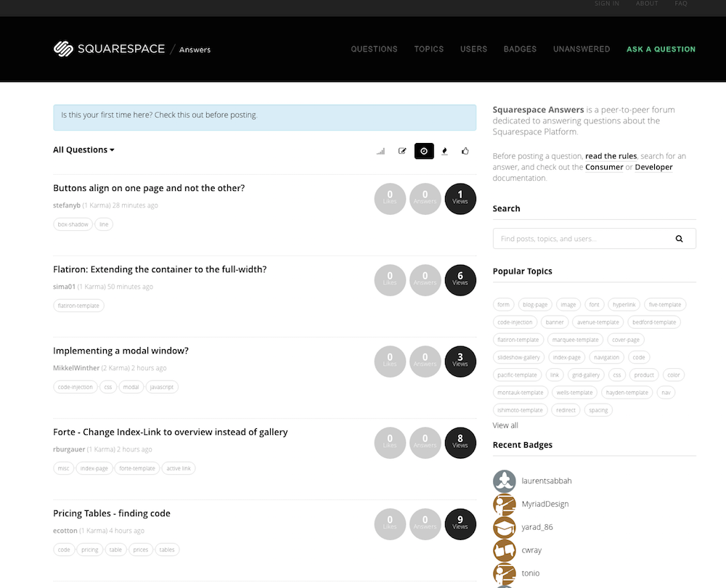
Task: Select the avenue-template topic tag
Action: click(x=597, y=322)
